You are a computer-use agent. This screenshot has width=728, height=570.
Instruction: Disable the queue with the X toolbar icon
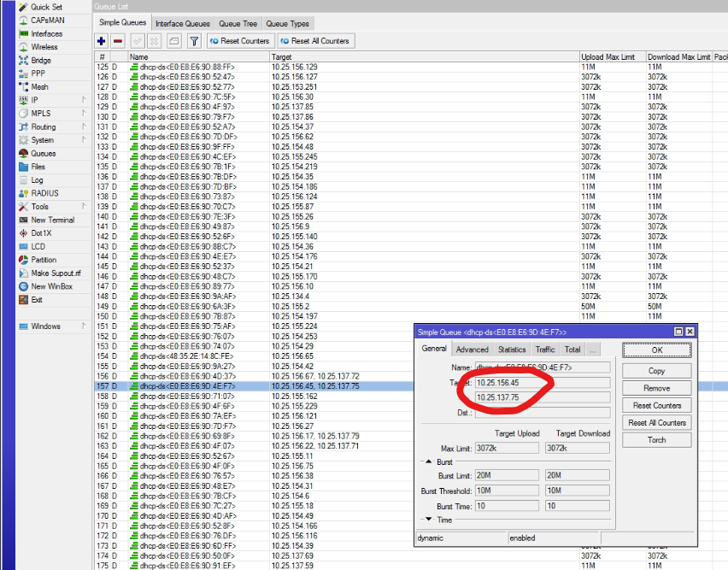(x=153, y=40)
